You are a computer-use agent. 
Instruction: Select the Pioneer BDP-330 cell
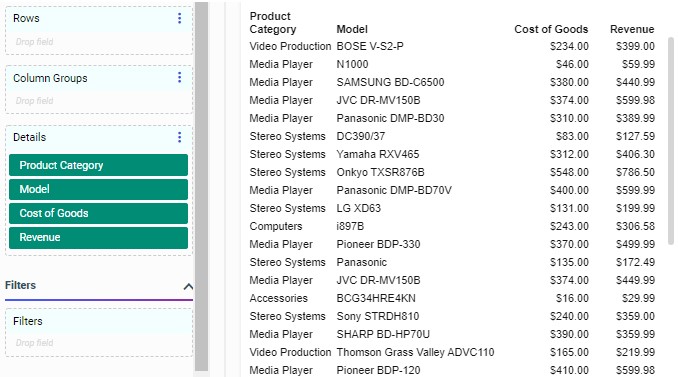378,244
